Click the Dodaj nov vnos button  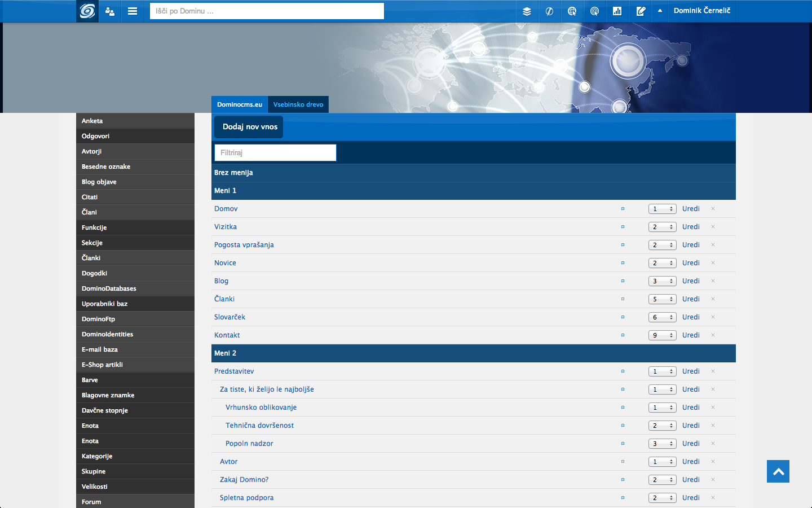pos(250,127)
